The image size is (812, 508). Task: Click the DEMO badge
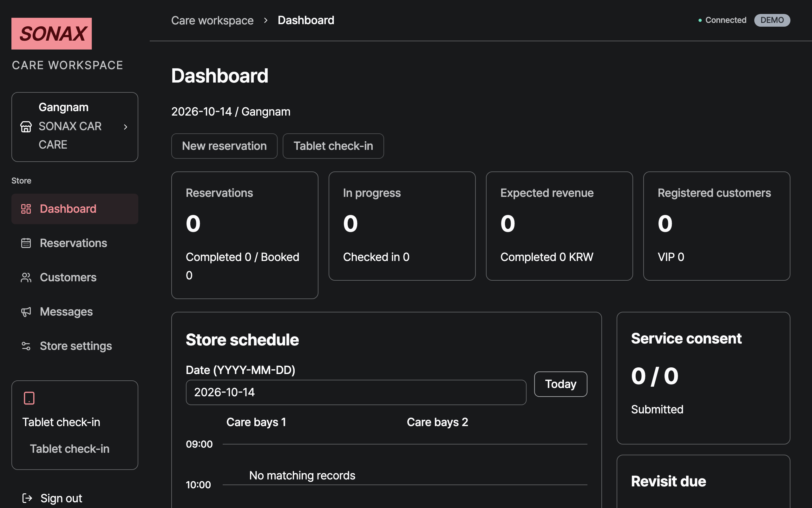click(772, 20)
